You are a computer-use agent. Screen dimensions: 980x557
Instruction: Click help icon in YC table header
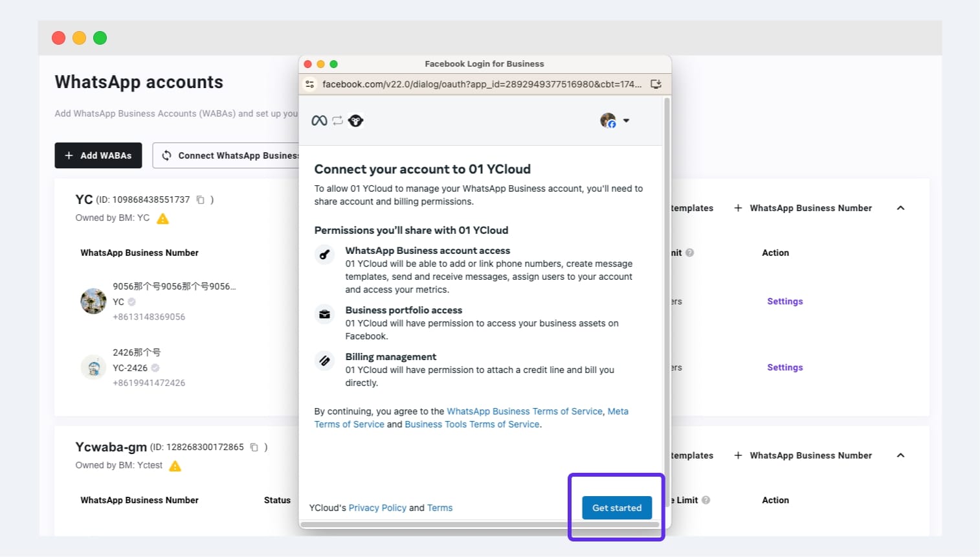click(690, 253)
